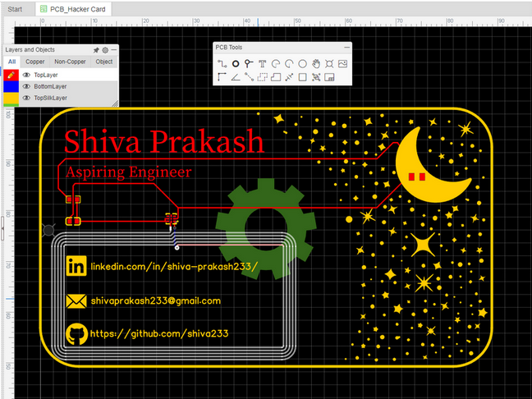The width and height of the screenshot is (532, 399).
Task: Pin the Layers and Objects panel
Action: point(96,50)
